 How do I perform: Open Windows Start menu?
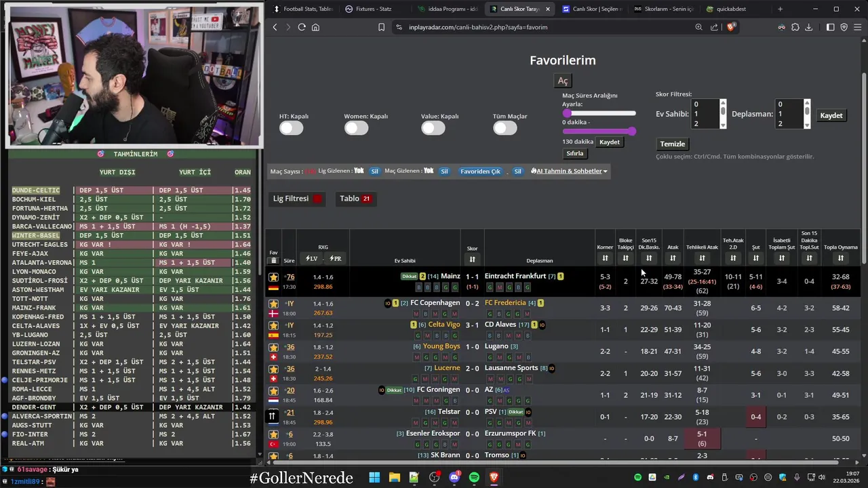[374, 478]
